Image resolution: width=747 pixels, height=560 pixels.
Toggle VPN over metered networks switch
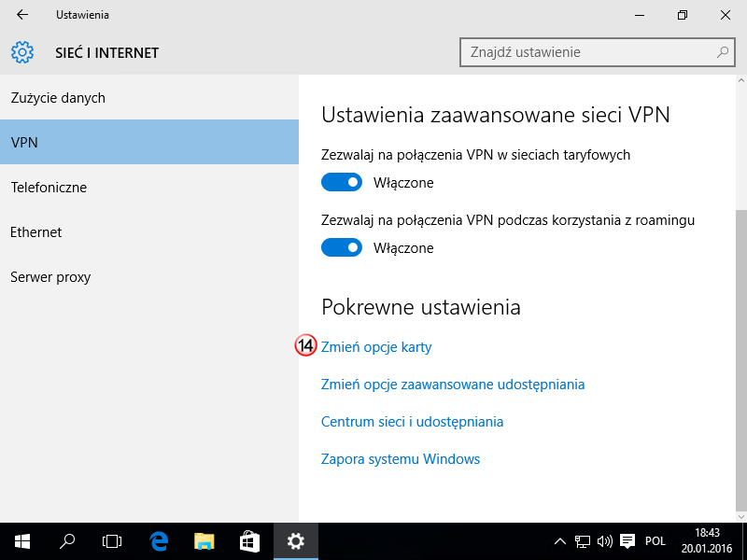342,182
